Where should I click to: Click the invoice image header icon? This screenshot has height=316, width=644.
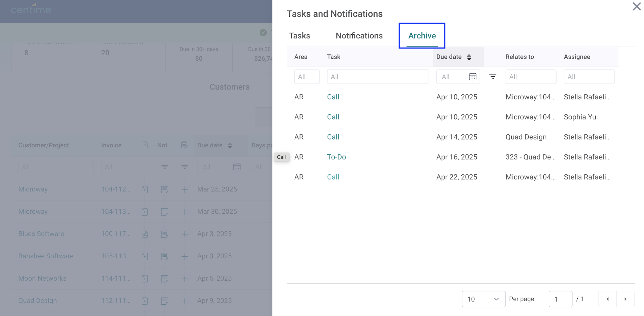coord(145,145)
